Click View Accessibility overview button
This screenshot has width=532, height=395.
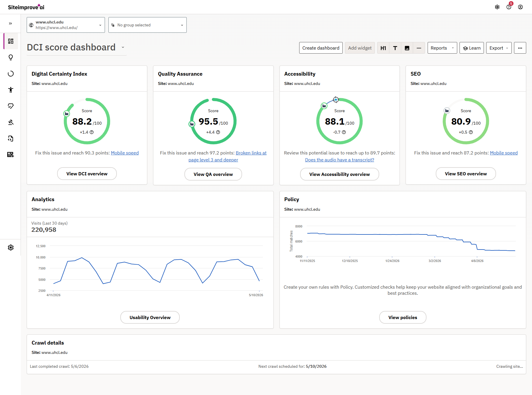[339, 174]
